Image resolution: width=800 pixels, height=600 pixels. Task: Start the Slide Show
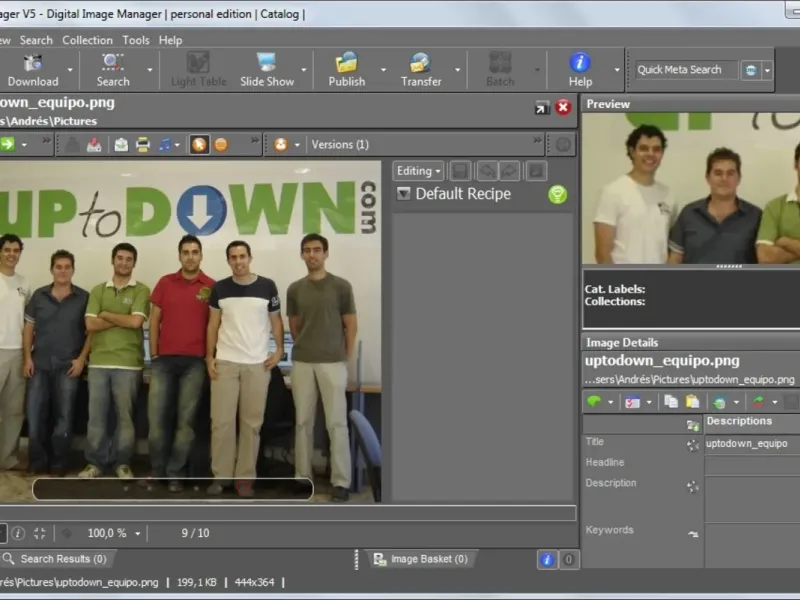(x=267, y=70)
